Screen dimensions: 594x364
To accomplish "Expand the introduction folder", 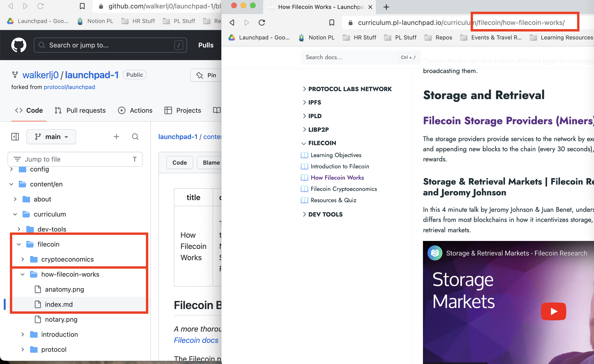I will (x=23, y=335).
